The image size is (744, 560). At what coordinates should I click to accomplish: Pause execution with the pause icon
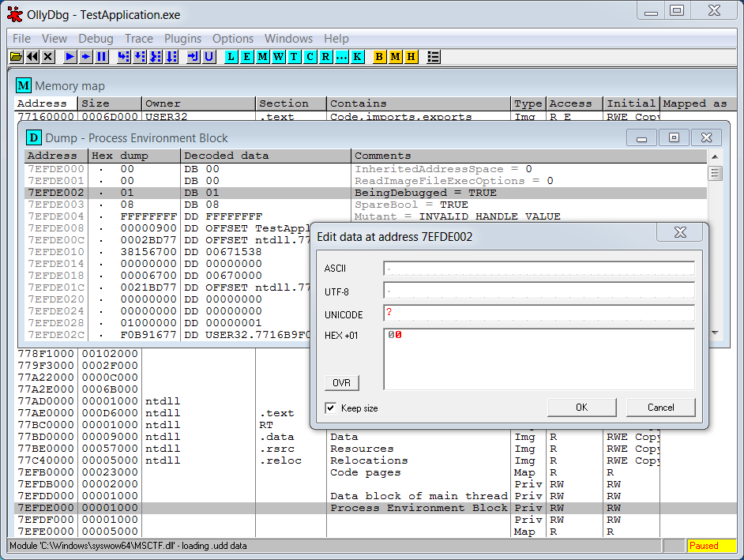(102, 57)
